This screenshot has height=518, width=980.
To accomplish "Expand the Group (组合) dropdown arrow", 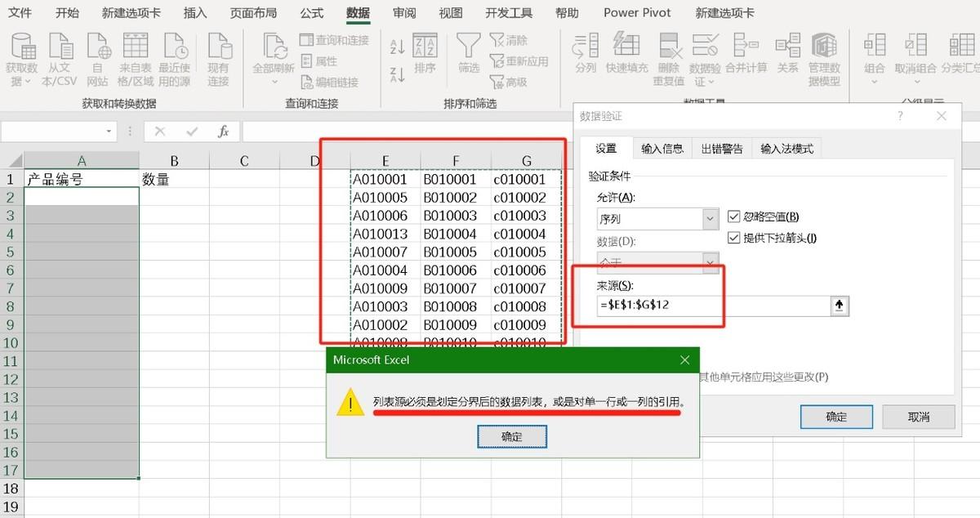I will [x=875, y=82].
